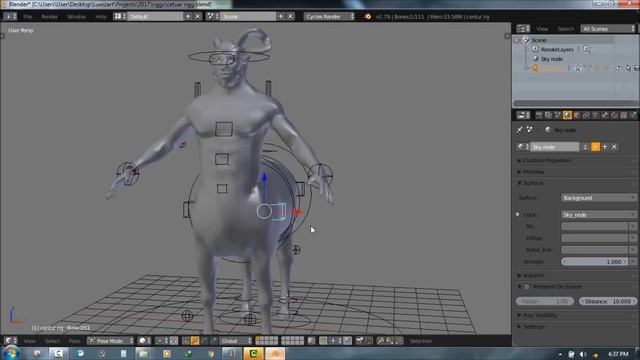Edit the Sky node world name field
640x360 pixels.
[554, 147]
